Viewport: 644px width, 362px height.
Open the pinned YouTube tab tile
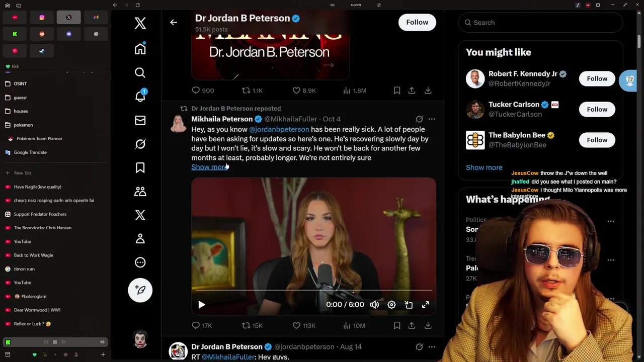point(15,18)
